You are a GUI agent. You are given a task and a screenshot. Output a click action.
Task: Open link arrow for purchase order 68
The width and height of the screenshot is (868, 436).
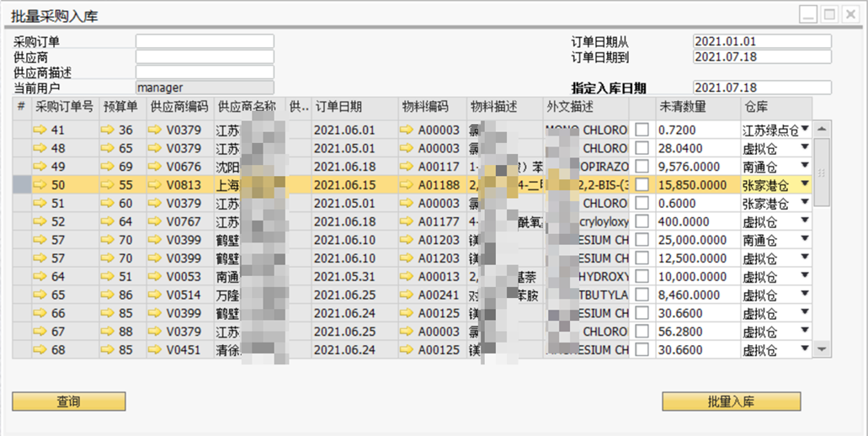pyautogui.click(x=40, y=349)
